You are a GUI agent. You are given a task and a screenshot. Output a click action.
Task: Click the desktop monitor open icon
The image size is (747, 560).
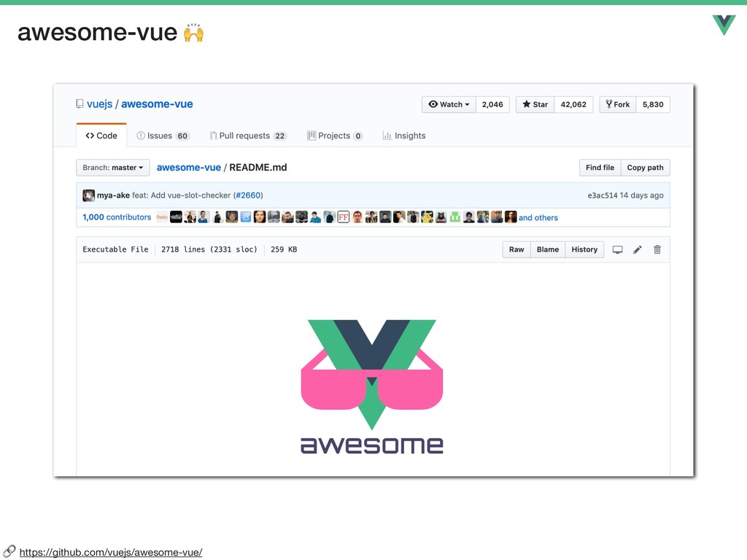pyautogui.click(x=617, y=249)
